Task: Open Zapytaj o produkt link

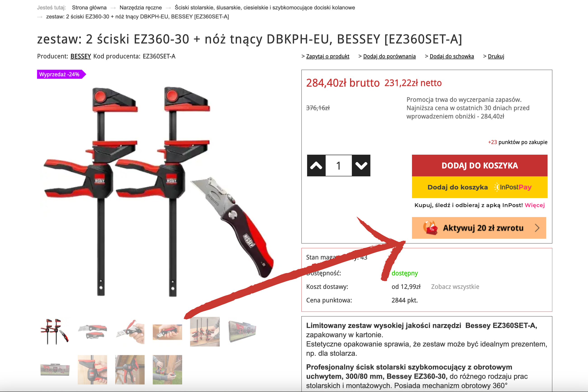Action: tap(327, 56)
